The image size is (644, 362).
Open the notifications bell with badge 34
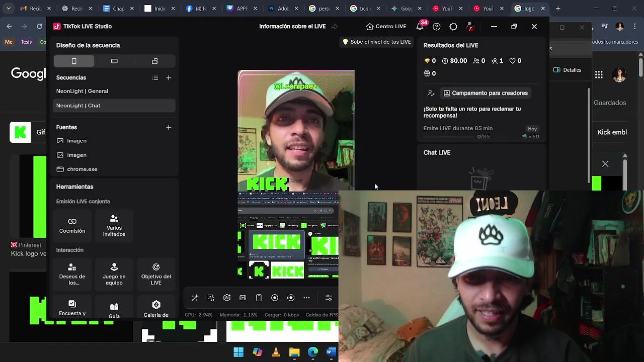[x=420, y=26]
